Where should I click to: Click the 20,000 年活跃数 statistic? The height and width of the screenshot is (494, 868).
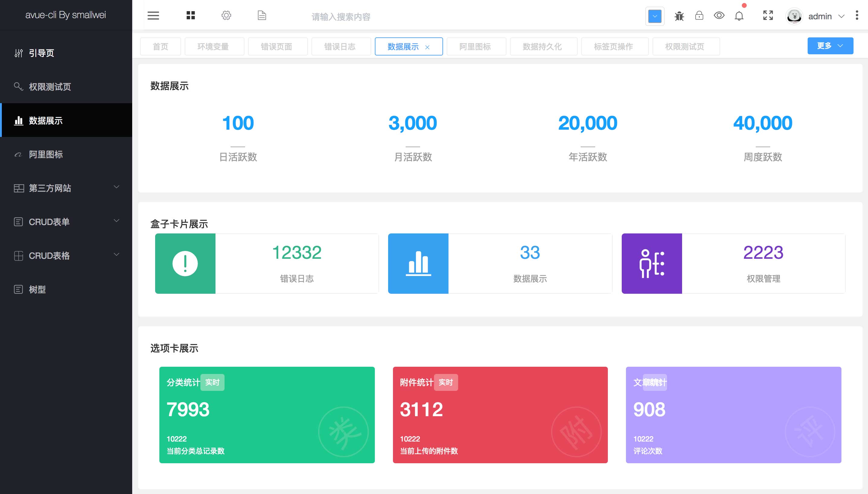click(x=588, y=138)
